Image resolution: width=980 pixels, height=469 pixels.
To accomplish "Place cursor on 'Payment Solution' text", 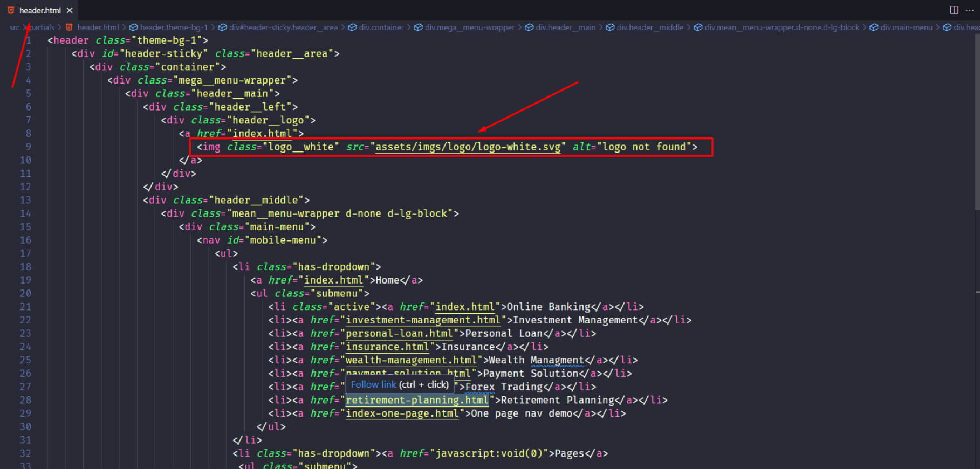I will click(531, 373).
